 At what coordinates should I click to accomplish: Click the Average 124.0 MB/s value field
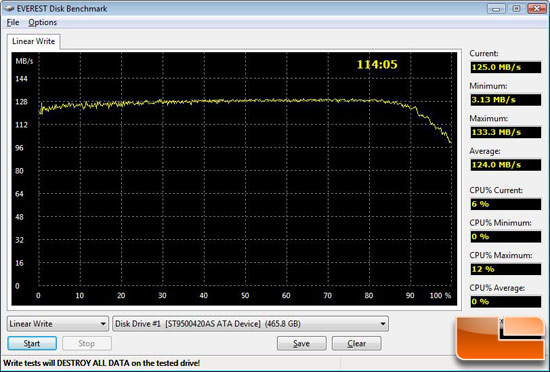(x=505, y=165)
